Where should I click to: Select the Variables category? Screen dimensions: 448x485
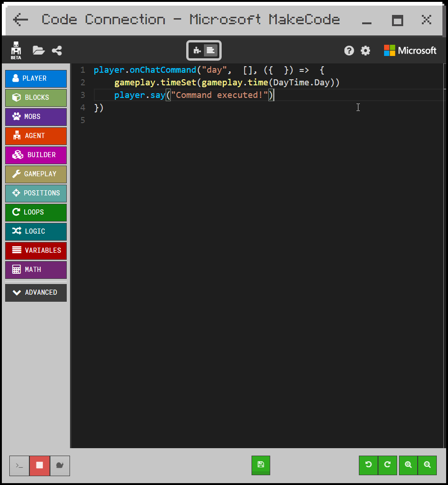(36, 250)
